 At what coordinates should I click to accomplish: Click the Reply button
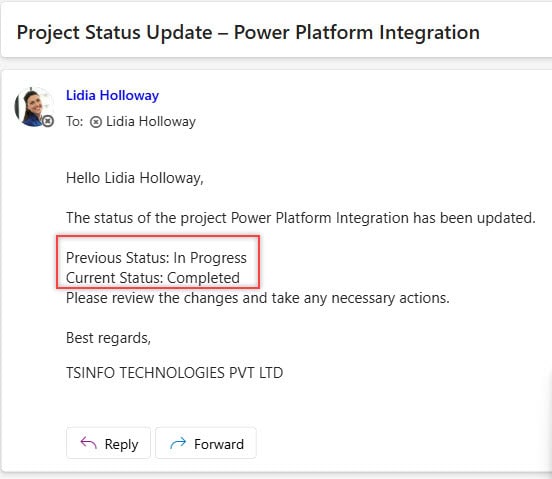tap(108, 443)
